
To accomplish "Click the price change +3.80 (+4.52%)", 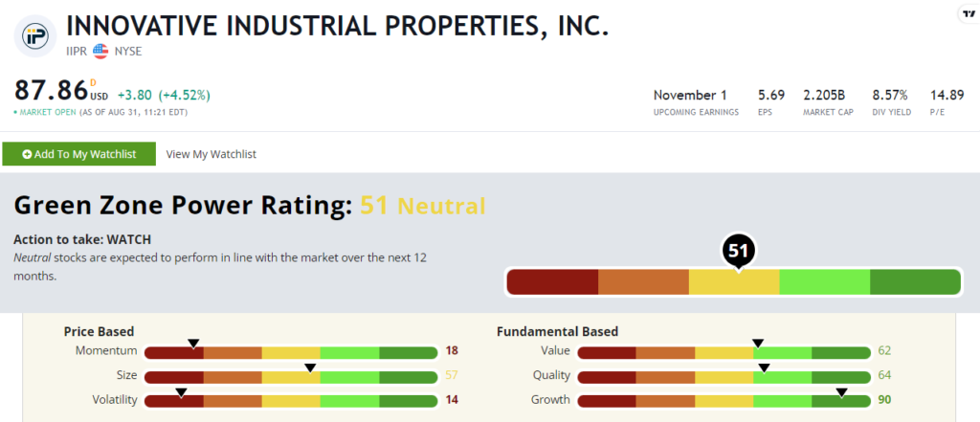I will (164, 96).
